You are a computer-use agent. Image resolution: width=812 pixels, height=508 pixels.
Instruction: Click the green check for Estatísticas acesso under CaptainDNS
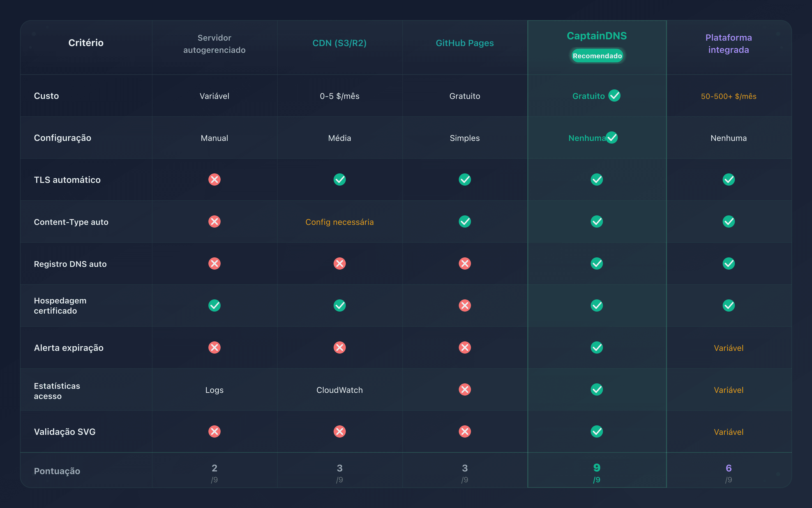coord(597,389)
